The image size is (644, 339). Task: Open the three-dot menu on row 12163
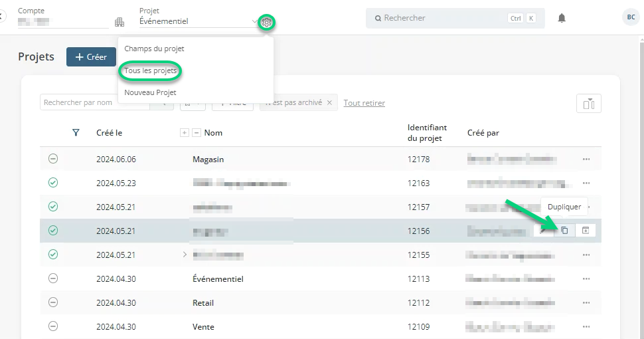pos(586,183)
